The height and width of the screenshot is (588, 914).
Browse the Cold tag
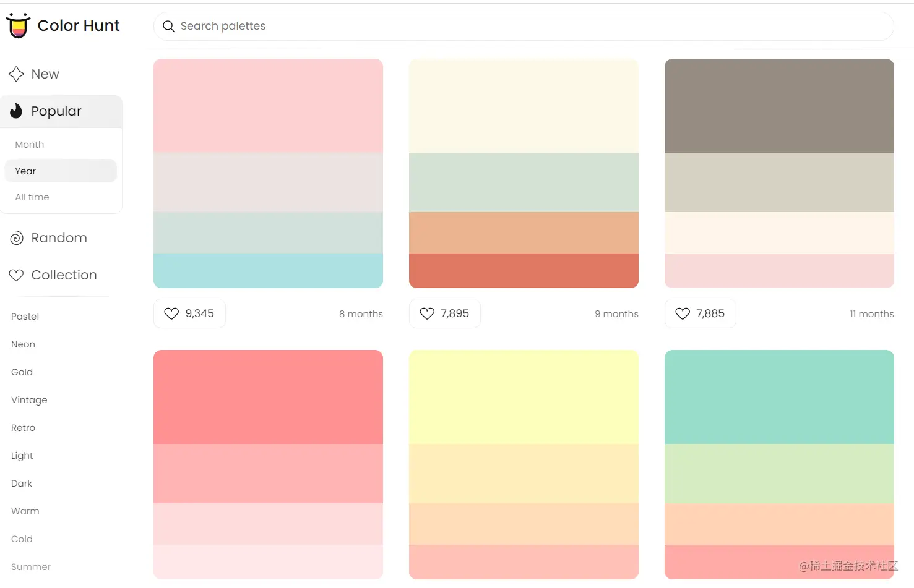click(x=22, y=539)
